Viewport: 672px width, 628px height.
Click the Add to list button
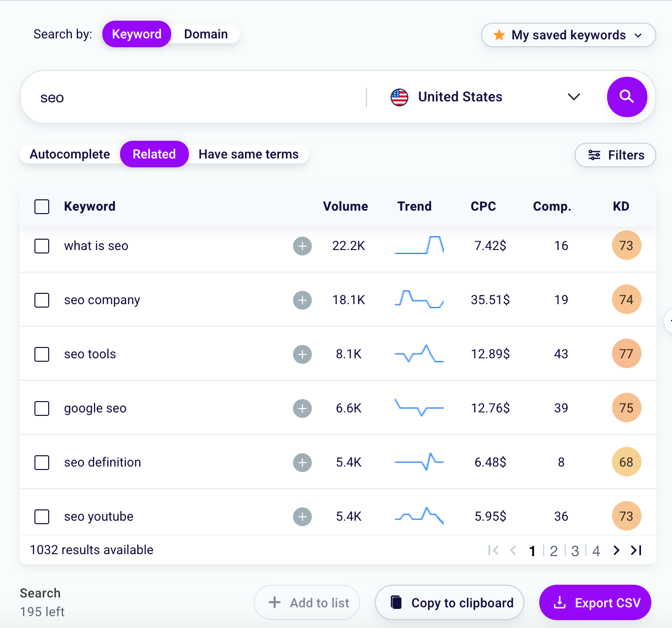(306, 602)
